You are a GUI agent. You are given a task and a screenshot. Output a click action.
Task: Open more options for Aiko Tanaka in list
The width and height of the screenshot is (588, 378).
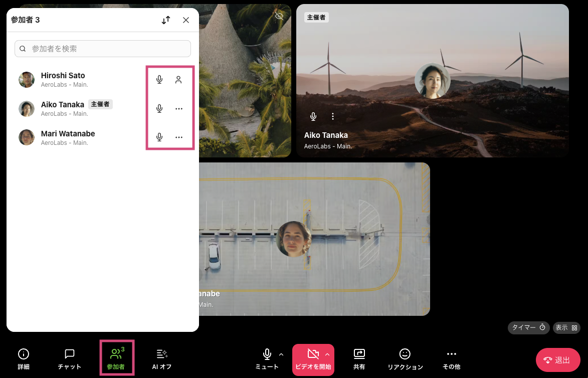pyautogui.click(x=178, y=108)
